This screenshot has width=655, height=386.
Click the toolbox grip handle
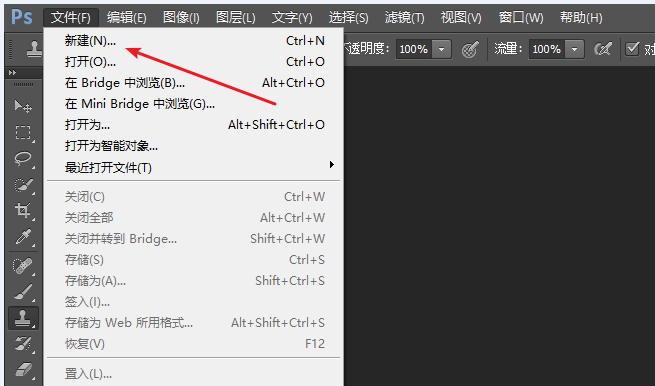coord(23,84)
